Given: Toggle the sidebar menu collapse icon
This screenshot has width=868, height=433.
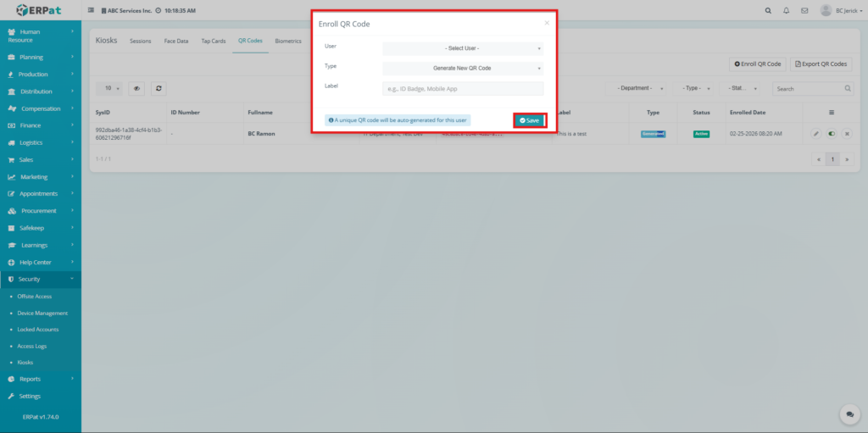Looking at the screenshot, I should (x=92, y=11).
